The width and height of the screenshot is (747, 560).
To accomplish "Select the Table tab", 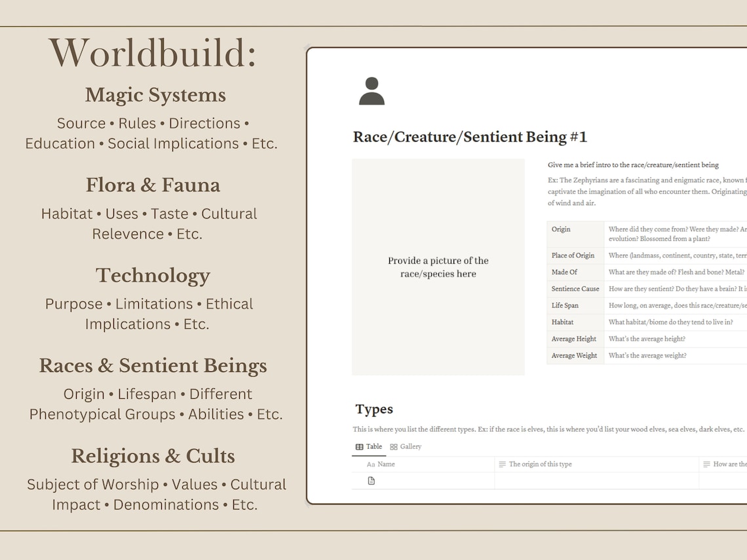I will (369, 446).
